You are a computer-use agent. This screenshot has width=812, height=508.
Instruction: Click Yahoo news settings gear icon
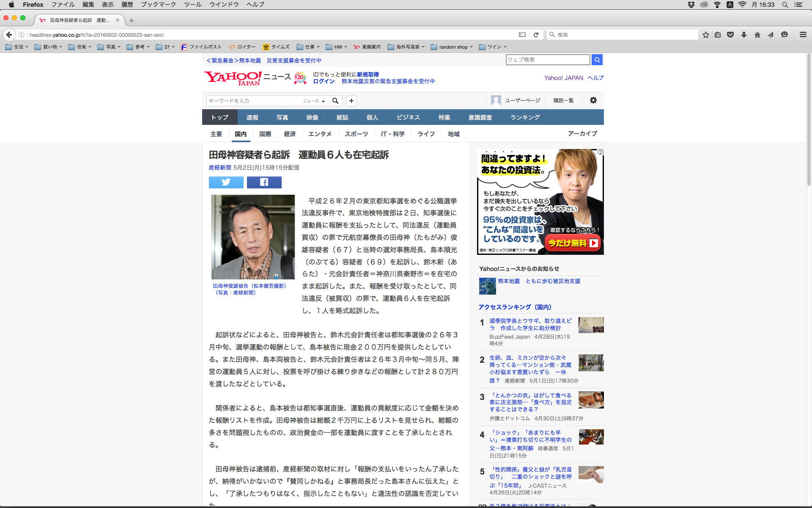click(x=593, y=100)
